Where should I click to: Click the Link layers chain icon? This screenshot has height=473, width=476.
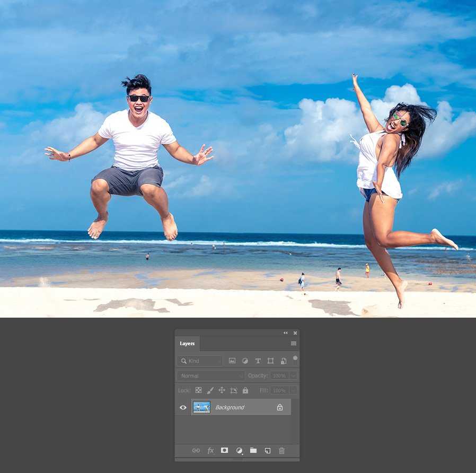[196, 450]
